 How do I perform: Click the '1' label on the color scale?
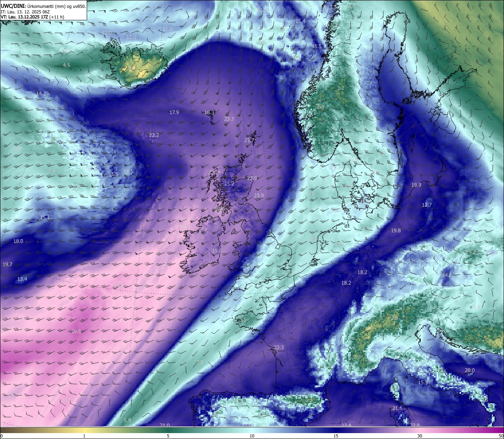coord(84,436)
